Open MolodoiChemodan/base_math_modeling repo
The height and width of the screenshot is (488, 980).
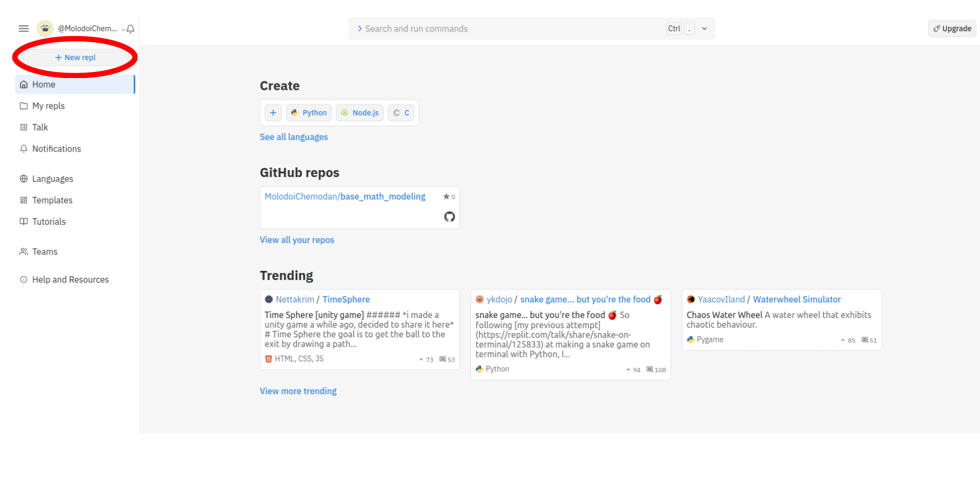click(345, 197)
